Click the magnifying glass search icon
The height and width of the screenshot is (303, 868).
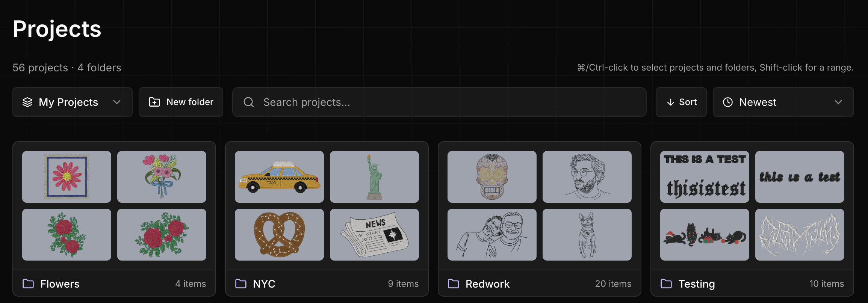[249, 102]
